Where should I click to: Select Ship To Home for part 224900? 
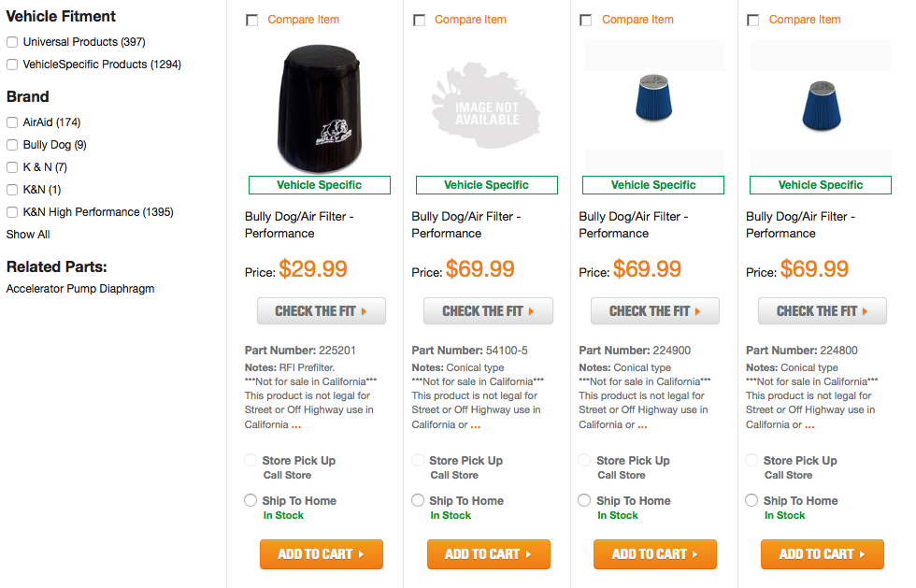click(584, 500)
